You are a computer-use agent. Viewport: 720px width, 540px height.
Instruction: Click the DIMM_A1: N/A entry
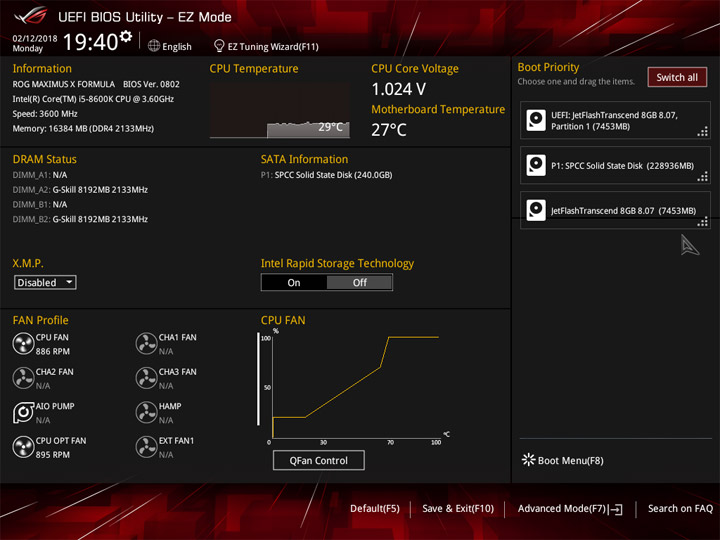point(40,175)
